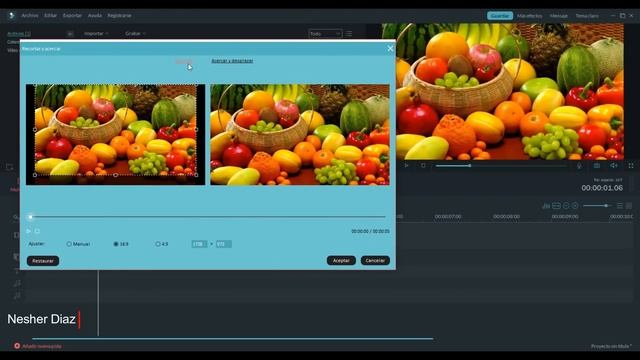The image size is (640, 360).
Task: Open the Exportar menu
Action: coord(72,16)
